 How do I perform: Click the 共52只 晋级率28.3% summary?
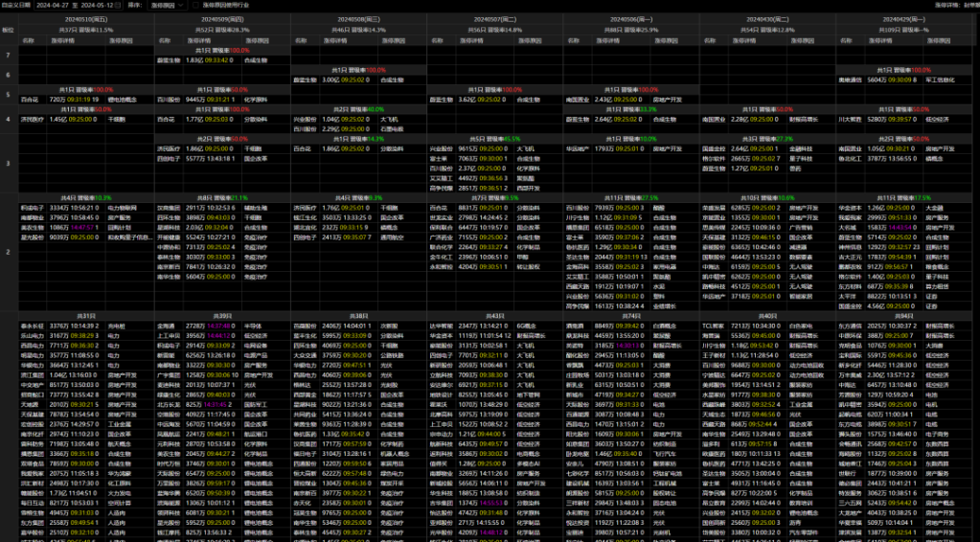[222, 30]
